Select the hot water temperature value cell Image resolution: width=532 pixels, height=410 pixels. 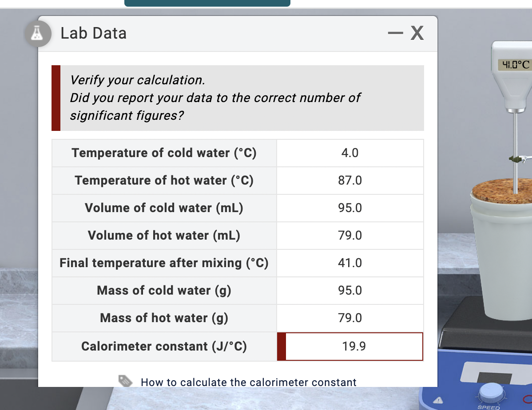point(350,181)
